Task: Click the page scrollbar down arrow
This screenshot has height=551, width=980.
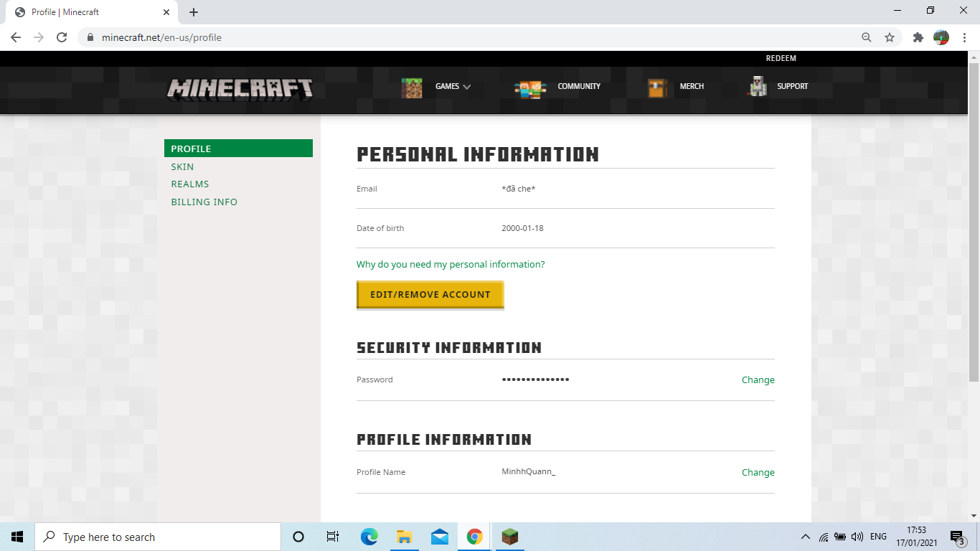Action: 974,516
